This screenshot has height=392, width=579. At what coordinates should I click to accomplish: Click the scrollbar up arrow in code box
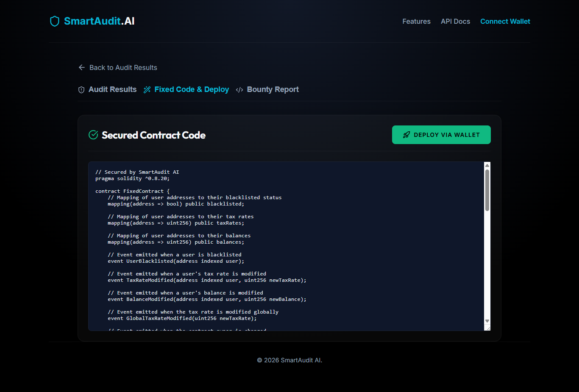(x=487, y=165)
